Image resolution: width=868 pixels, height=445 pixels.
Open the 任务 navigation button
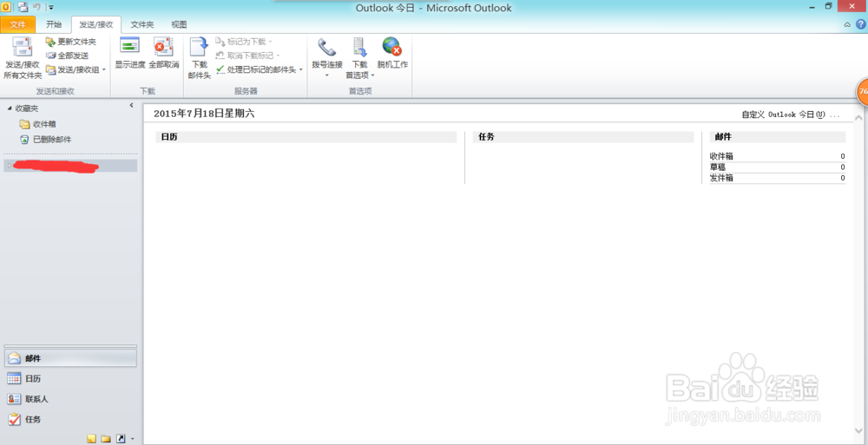coord(70,419)
